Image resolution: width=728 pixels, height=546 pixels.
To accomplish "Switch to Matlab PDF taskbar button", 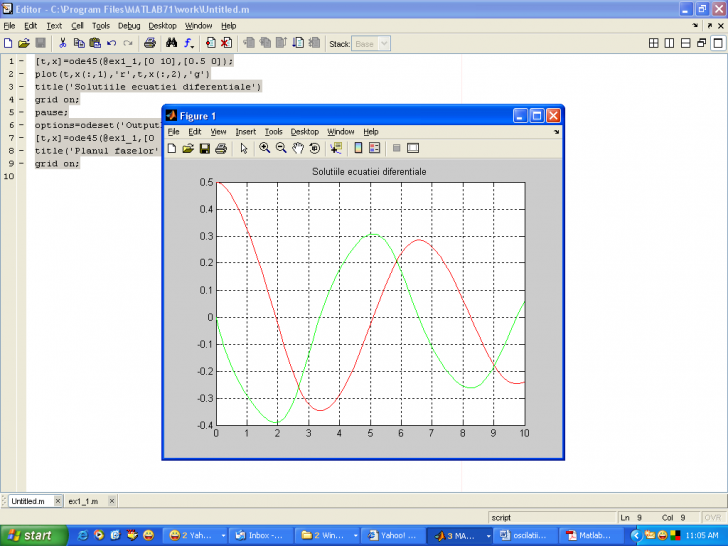I will pos(591,536).
